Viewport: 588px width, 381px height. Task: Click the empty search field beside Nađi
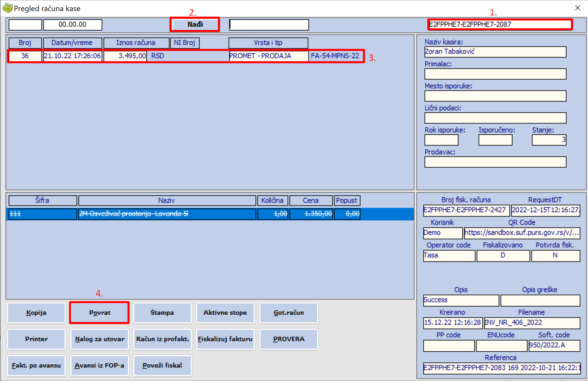(x=269, y=25)
